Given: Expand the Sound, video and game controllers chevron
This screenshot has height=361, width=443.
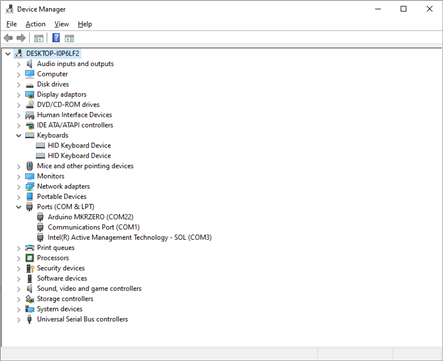Looking at the screenshot, I should tap(19, 289).
